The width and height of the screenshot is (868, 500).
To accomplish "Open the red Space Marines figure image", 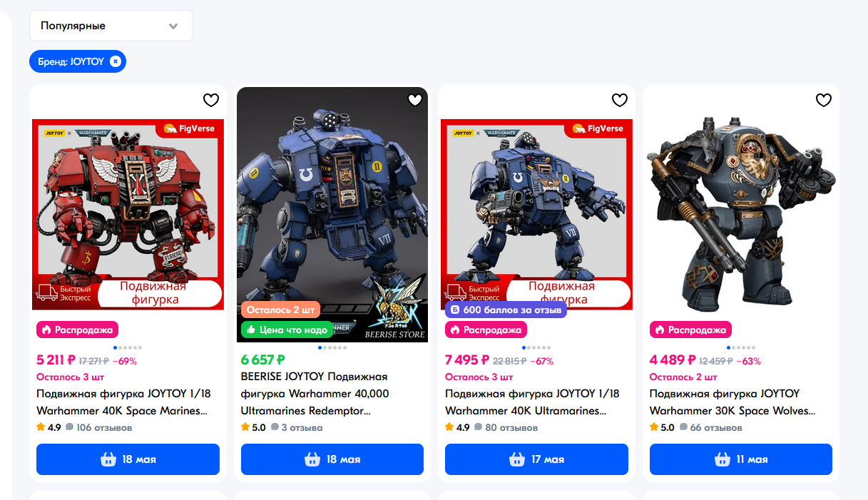I will click(x=128, y=214).
